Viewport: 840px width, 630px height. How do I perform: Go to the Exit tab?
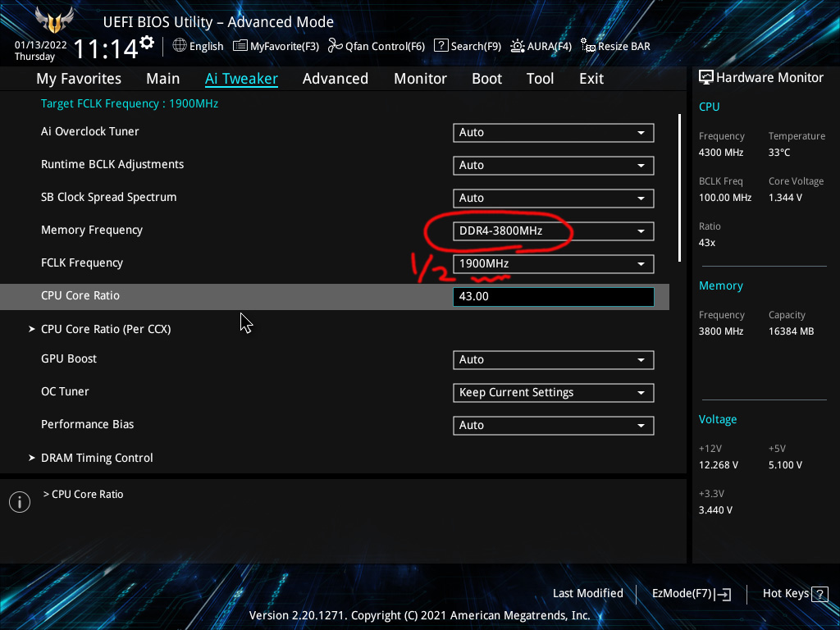coord(591,79)
